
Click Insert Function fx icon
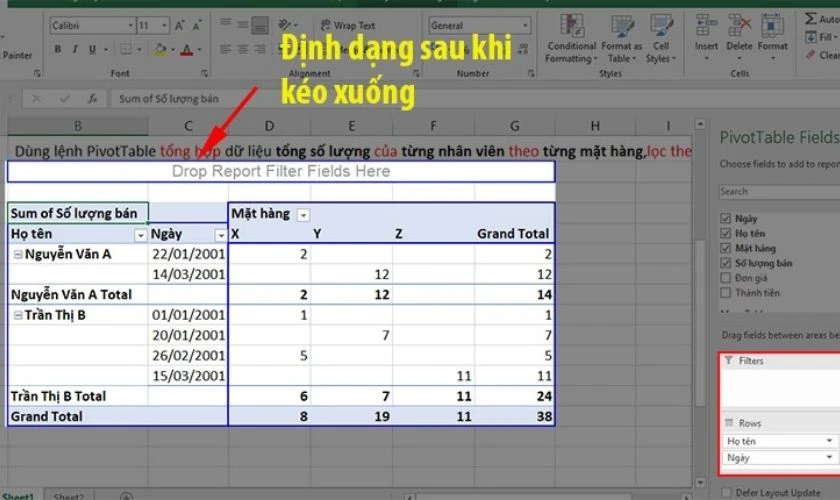coord(93,99)
